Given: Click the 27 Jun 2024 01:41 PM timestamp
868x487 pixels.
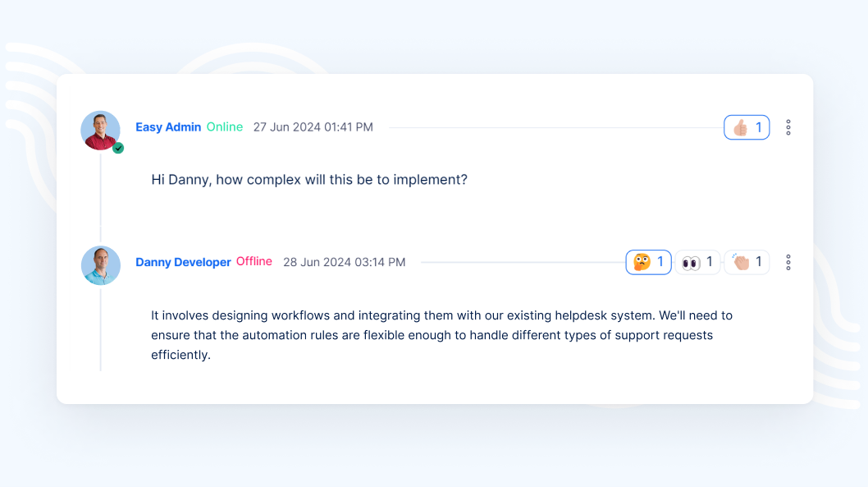Looking at the screenshot, I should [x=313, y=127].
